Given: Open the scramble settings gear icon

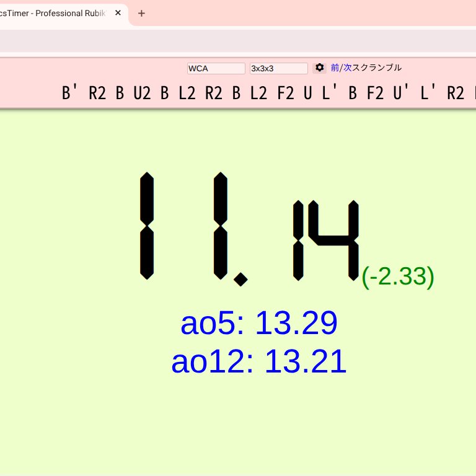Looking at the screenshot, I should click(x=319, y=68).
